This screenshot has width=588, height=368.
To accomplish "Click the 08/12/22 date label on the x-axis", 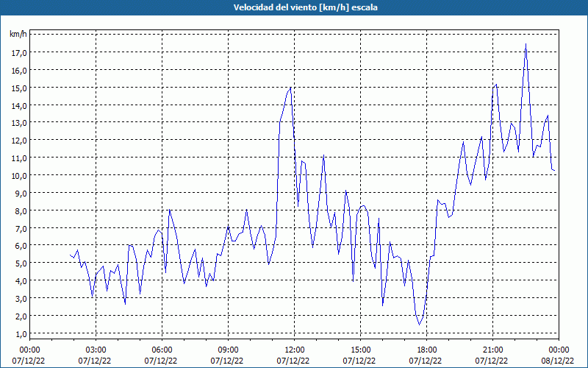I will click(x=558, y=361).
